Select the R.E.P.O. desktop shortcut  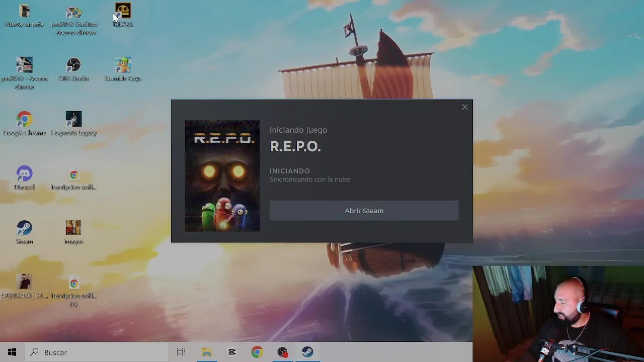coord(123,15)
